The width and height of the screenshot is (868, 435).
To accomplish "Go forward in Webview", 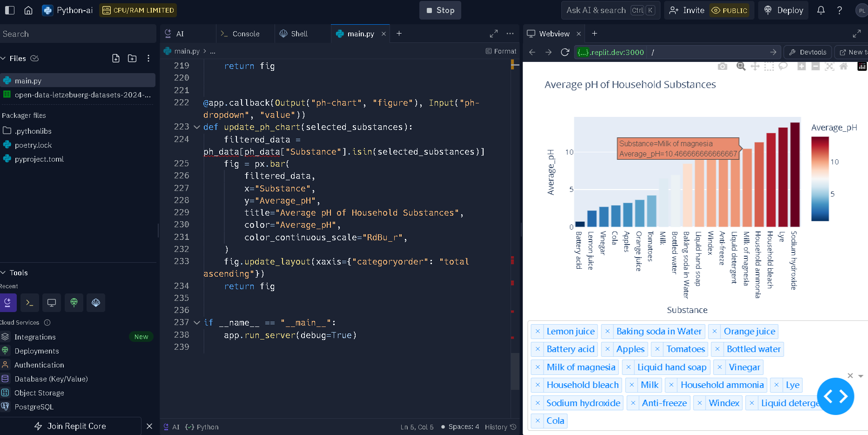I will pos(549,52).
